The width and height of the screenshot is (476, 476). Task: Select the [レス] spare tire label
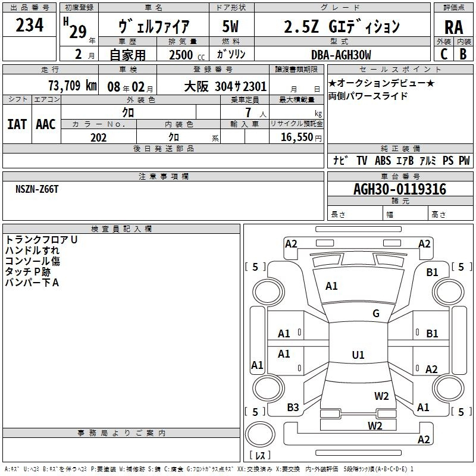[x=260, y=455]
